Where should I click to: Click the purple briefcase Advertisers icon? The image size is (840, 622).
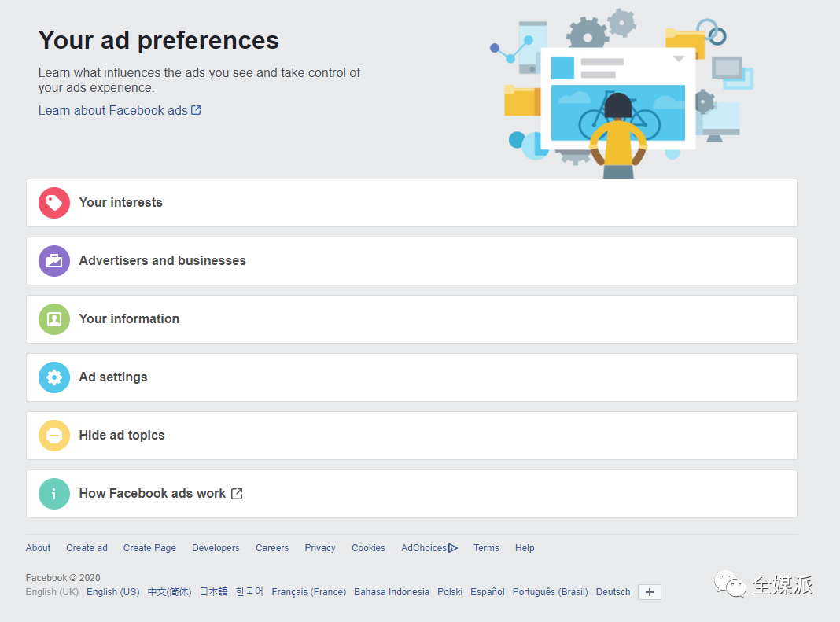[x=54, y=261]
